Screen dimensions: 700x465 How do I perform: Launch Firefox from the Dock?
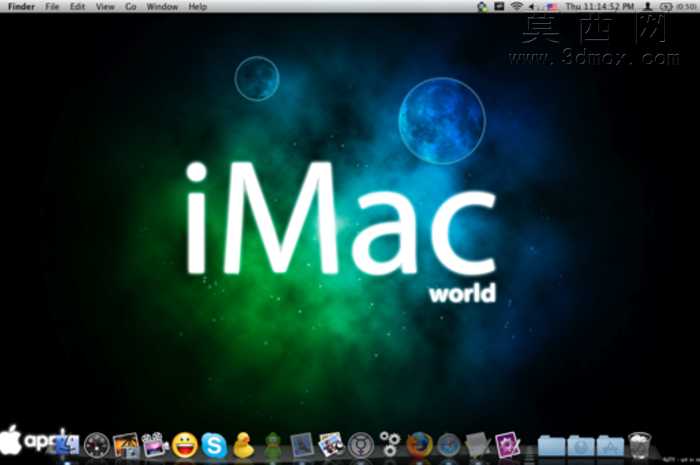[x=419, y=445]
